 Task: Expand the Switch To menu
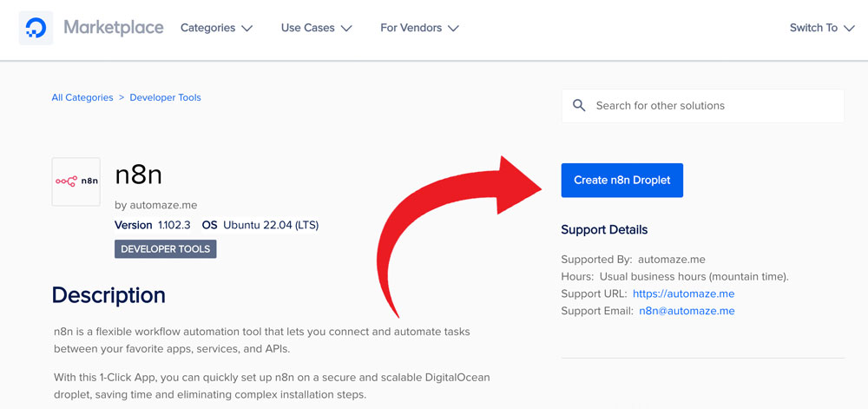(822, 28)
